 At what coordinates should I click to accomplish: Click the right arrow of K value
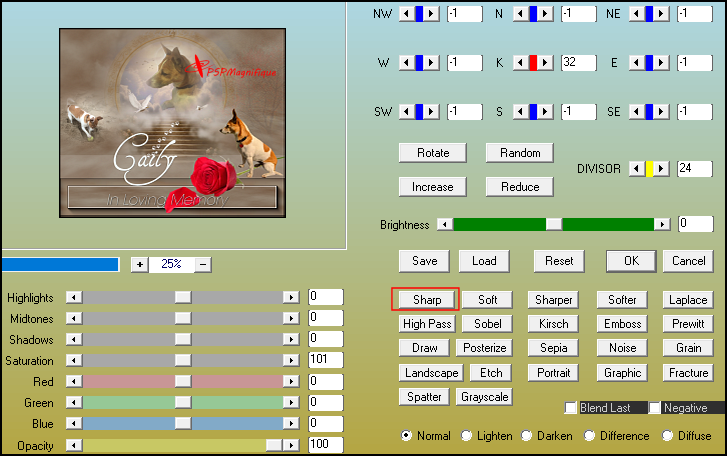[x=547, y=63]
